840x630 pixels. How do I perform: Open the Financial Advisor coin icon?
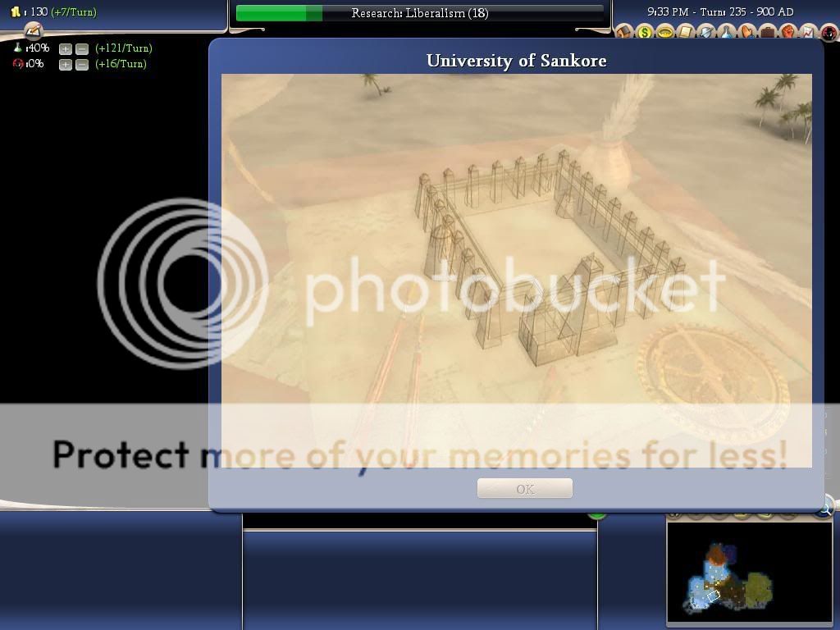pos(646,33)
